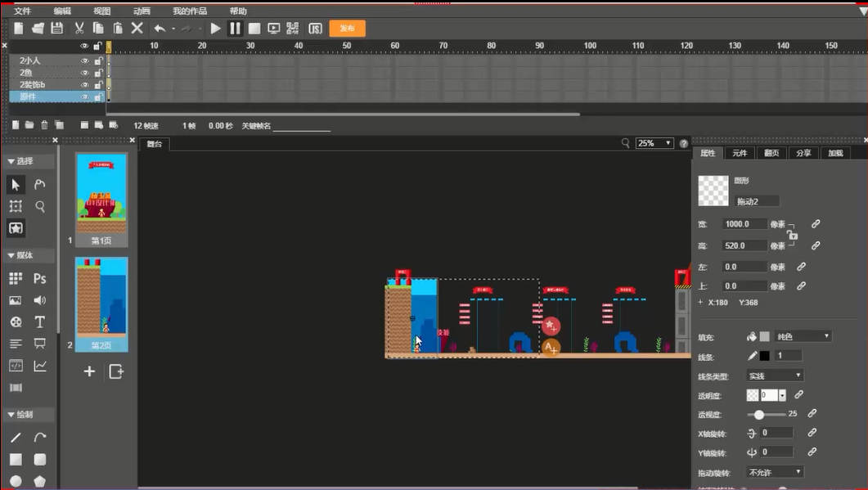This screenshot has width=868, height=490.
Task: Toggle visibility of layer 2装饰b
Action: (x=85, y=85)
